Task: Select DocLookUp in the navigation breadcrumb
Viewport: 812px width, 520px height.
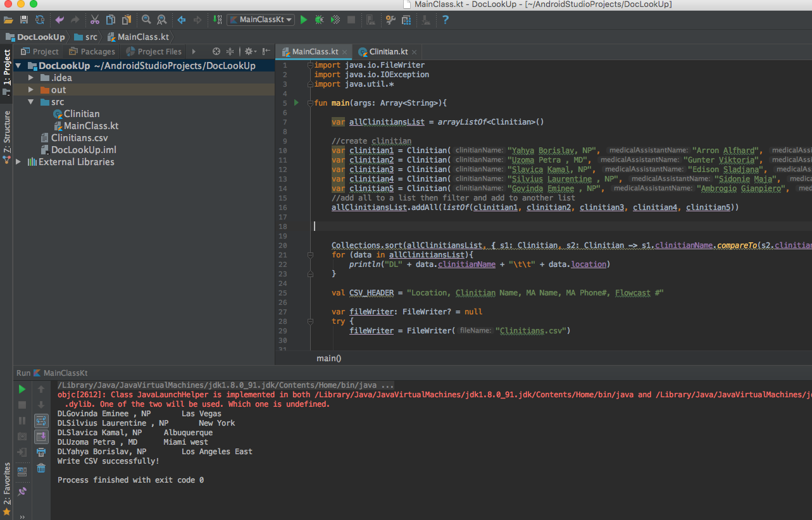Action: 35,37
